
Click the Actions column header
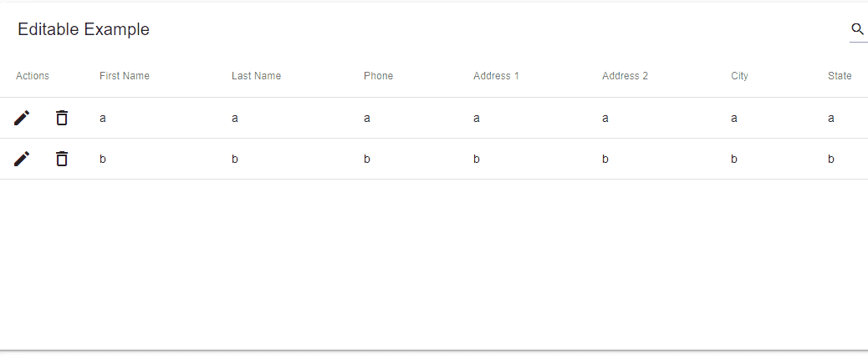tap(33, 76)
